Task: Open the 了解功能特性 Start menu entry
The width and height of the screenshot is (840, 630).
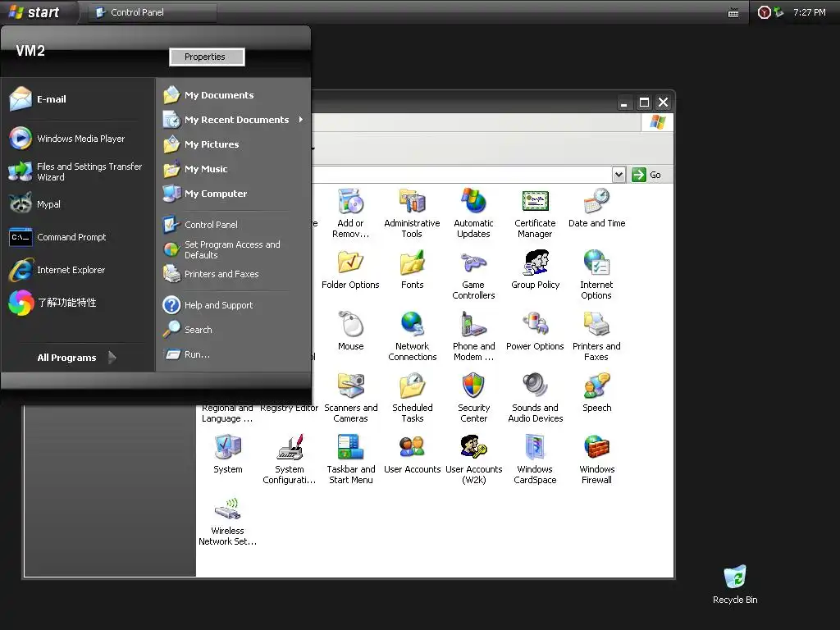Action: coord(76,303)
